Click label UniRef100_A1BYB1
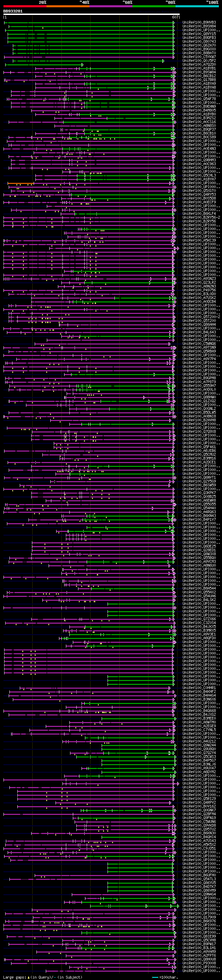The width and height of the screenshot is (222, 980). click(x=199, y=68)
